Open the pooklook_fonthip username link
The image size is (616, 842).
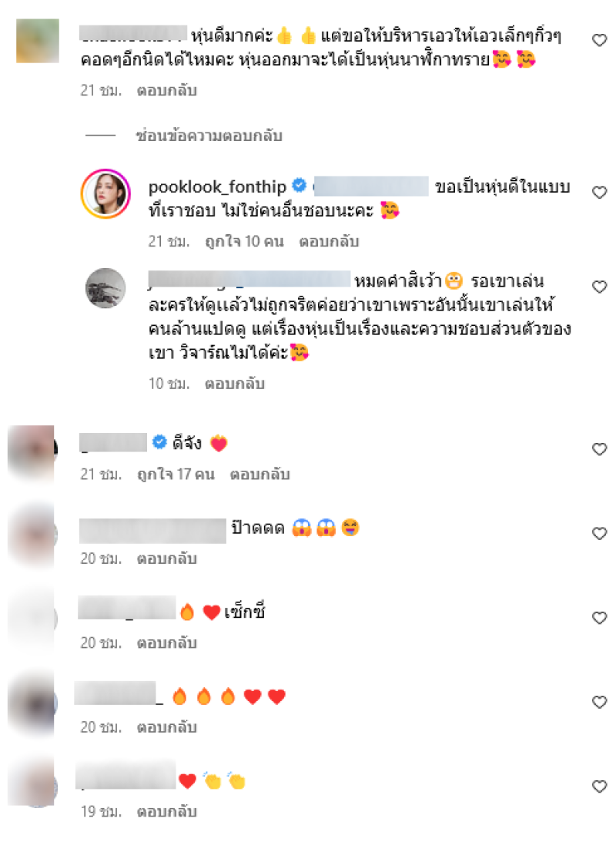tap(217, 187)
